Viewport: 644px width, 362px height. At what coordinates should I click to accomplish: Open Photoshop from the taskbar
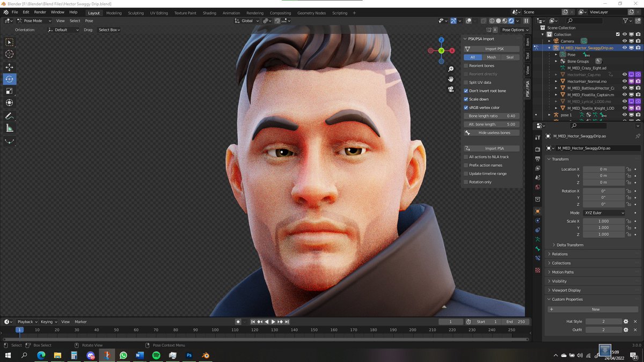click(x=189, y=355)
